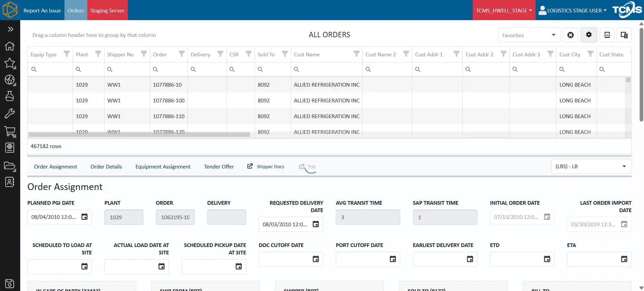Open the wrench tools icon

pyautogui.click(x=10, y=113)
